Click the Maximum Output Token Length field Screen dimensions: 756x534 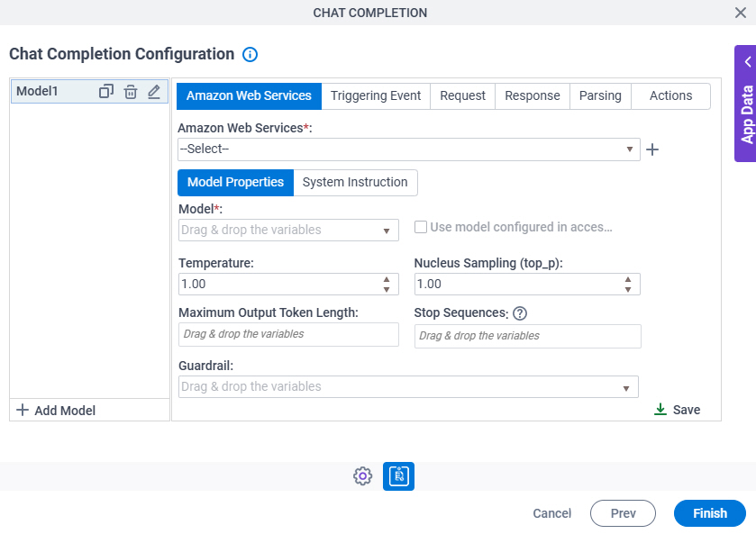[x=288, y=334]
